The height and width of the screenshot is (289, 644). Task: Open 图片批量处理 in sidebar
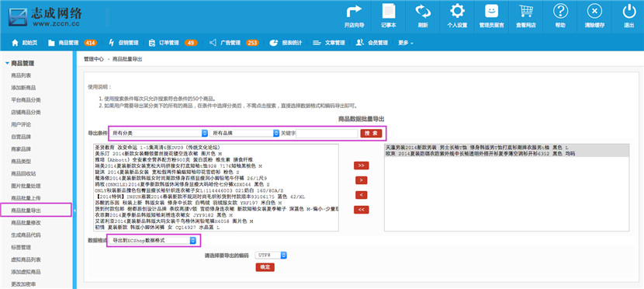(x=26, y=186)
